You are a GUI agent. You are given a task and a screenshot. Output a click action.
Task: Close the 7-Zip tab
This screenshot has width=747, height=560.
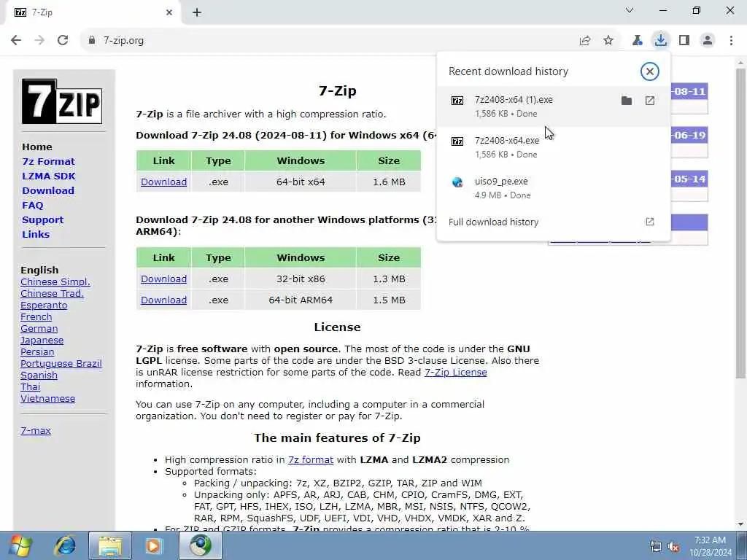[169, 12]
